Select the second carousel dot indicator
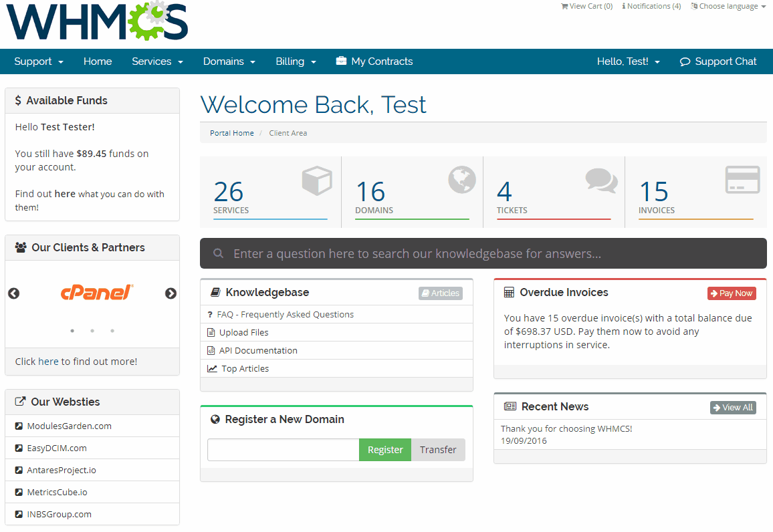The height and width of the screenshot is (532, 773). pyautogui.click(x=92, y=331)
